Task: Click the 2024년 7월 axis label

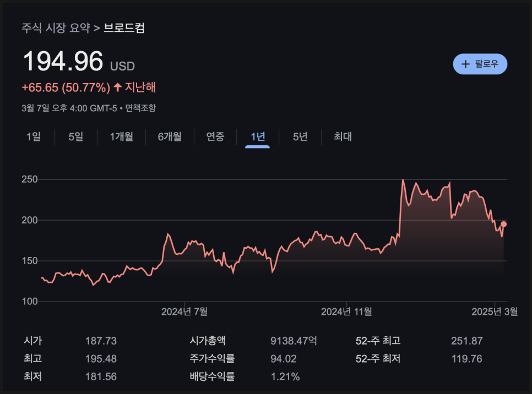Action: tap(184, 311)
